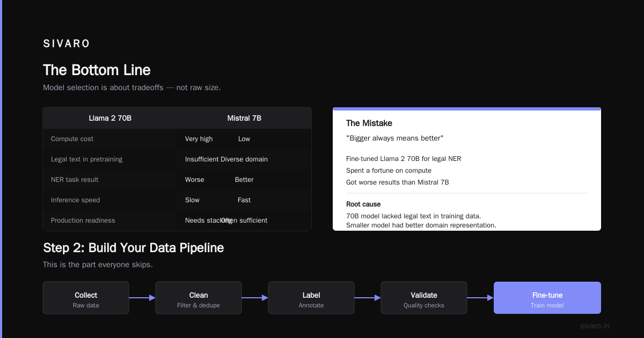The width and height of the screenshot is (644, 338).
Task: Select the 'Fast' inference speed value
Action: pyautogui.click(x=244, y=200)
